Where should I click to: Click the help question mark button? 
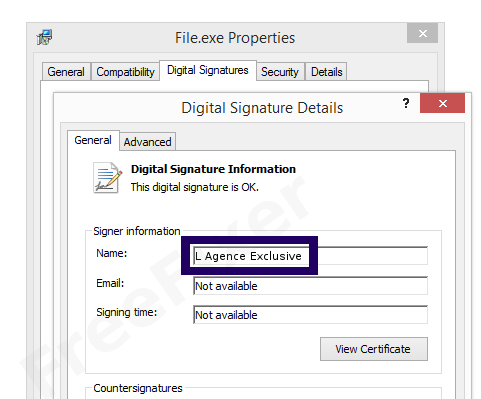[x=406, y=103]
